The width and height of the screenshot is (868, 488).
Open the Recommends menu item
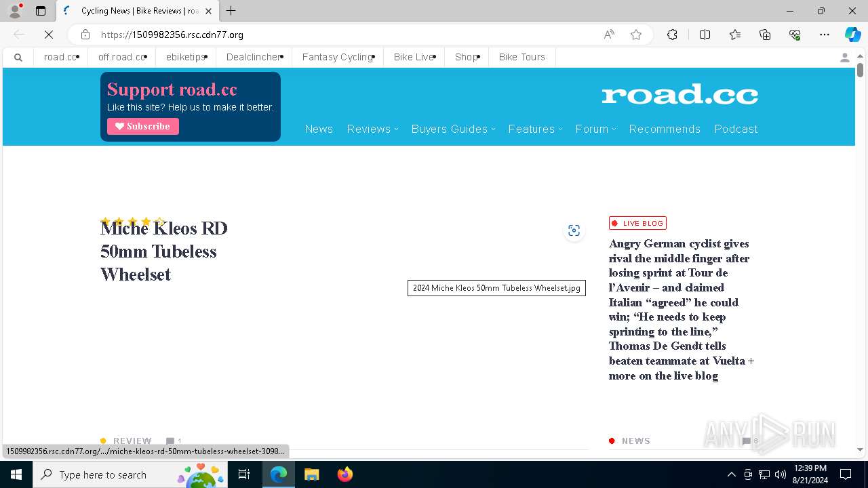665,129
